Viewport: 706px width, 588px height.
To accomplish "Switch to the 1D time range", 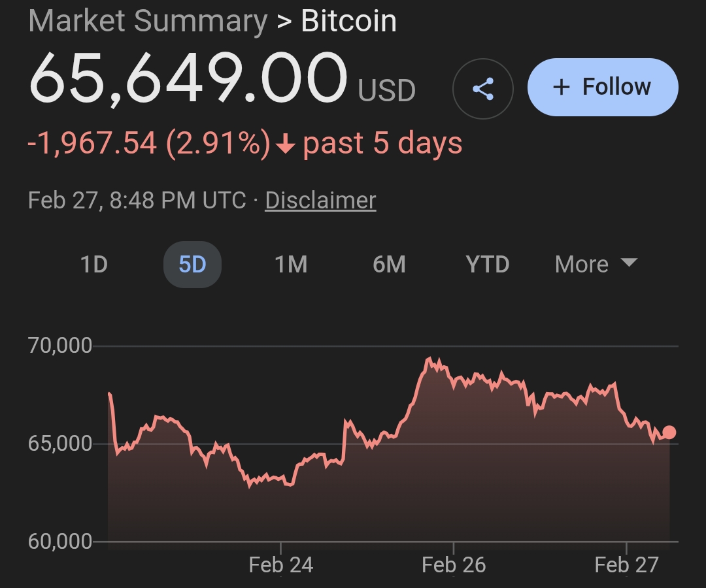I will (93, 265).
